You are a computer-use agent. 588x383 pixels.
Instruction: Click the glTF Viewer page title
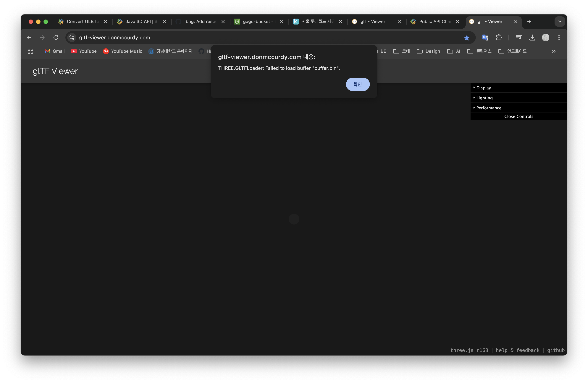coord(55,71)
